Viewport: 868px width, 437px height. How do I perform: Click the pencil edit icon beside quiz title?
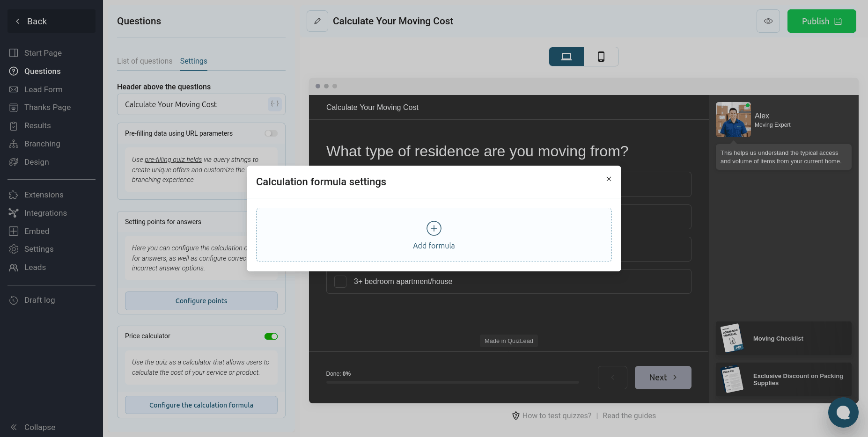click(317, 21)
